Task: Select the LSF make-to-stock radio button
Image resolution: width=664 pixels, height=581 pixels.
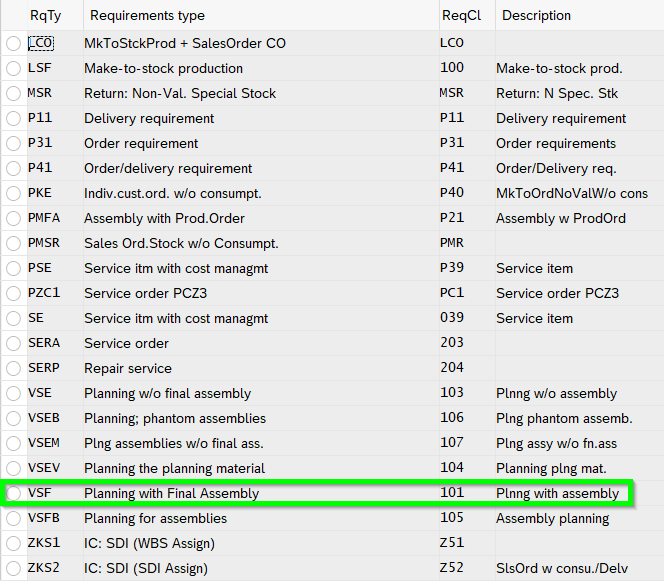Action: point(13,68)
